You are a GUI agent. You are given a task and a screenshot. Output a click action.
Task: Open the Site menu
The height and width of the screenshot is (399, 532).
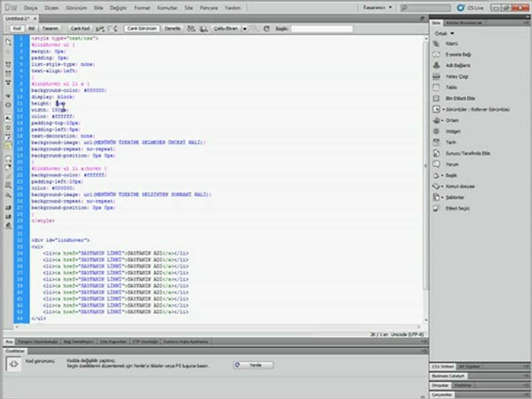pyautogui.click(x=188, y=8)
